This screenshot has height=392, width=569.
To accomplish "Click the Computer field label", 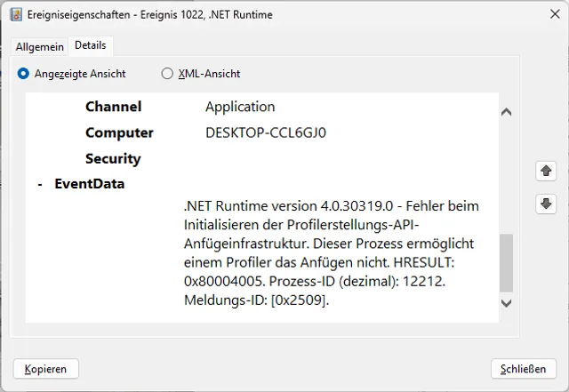I will 119,132.
